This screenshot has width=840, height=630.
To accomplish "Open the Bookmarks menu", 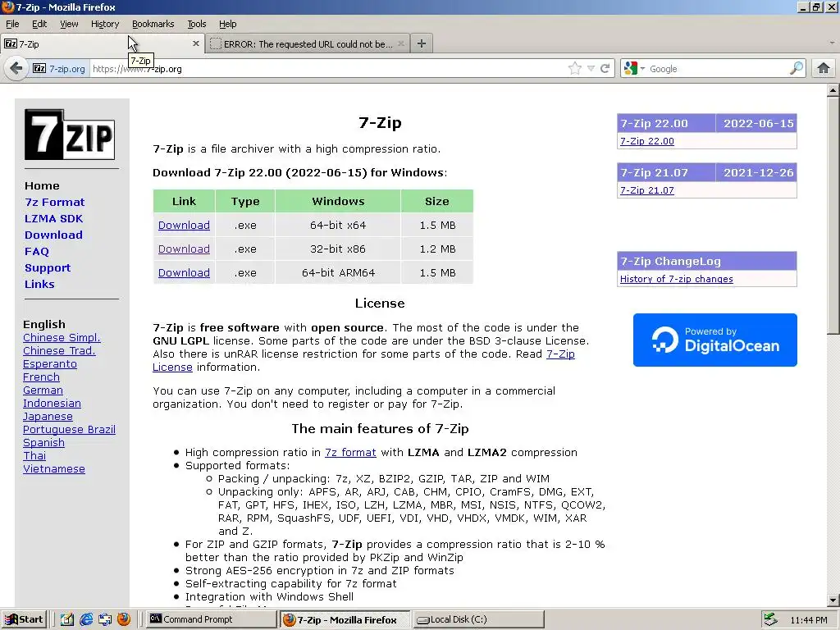I will pyautogui.click(x=153, y=24).
